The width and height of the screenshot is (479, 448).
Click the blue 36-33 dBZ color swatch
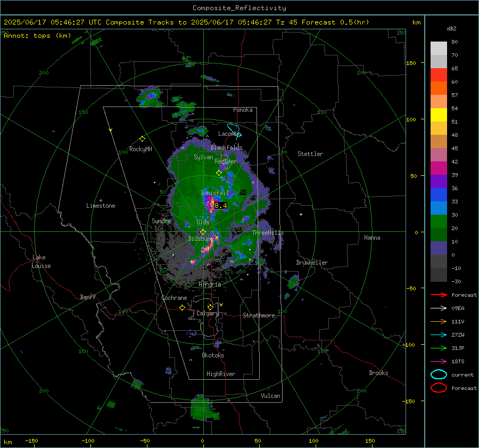439,195
